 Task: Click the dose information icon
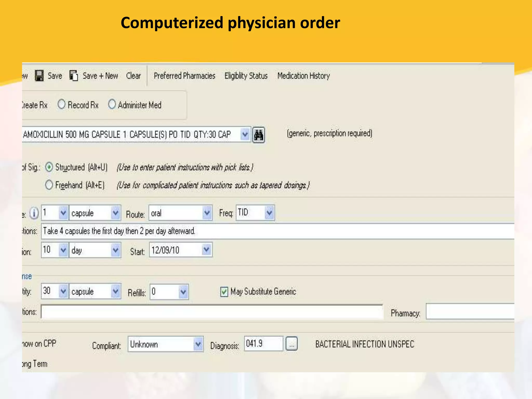tap(34, 213)
